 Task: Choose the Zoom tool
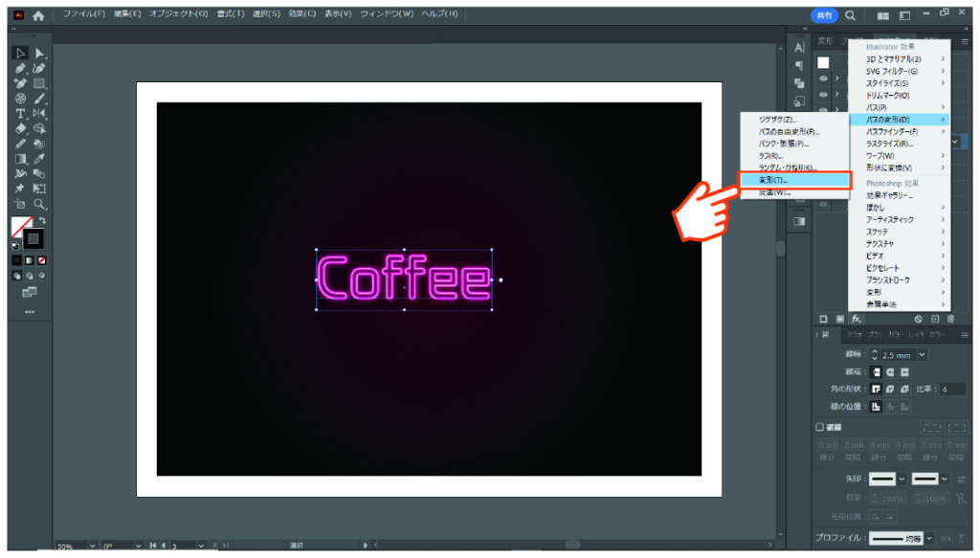pos(39,204)
